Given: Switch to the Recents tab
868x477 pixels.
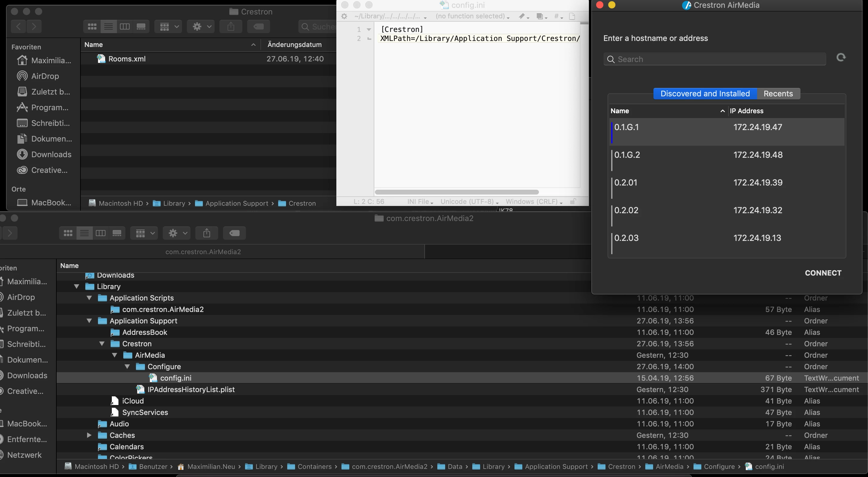Looking at the screenshot, I should [x=778, y=94].
